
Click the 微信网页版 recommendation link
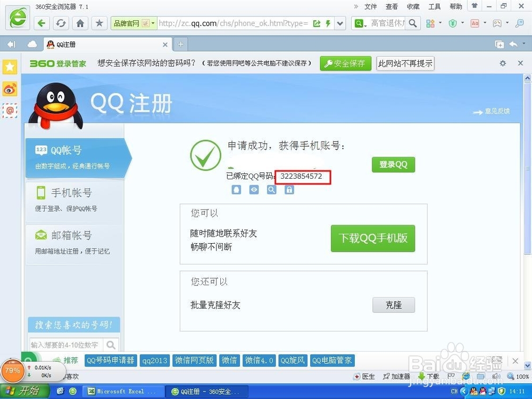click(x=194, y=360)
